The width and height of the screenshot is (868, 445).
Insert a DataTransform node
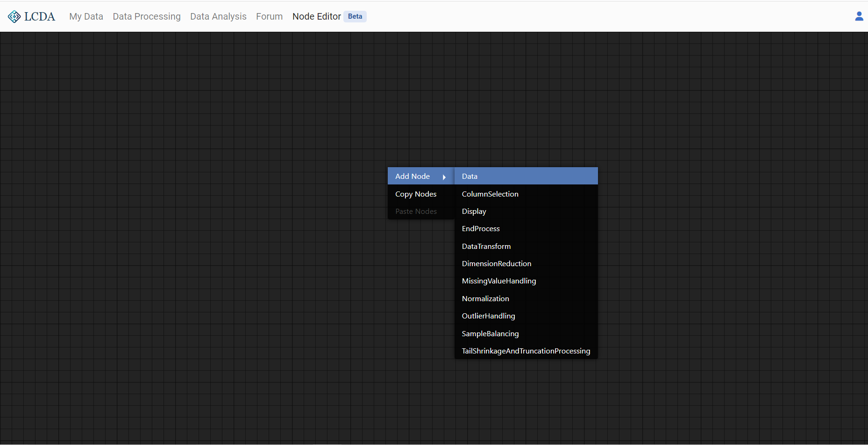pyautogui.click(x=486, y=246)
